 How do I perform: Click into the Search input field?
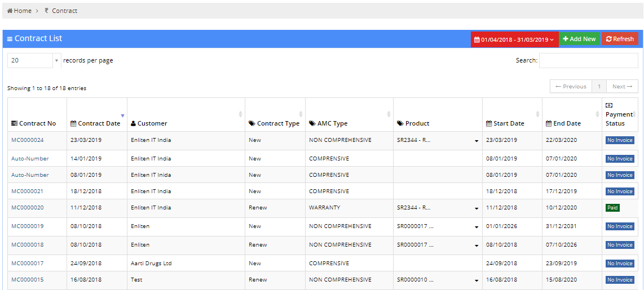(x=588, y=60)
